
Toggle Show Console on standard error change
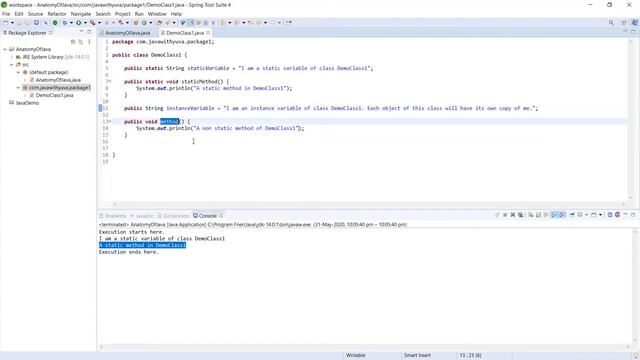point(562,215)
